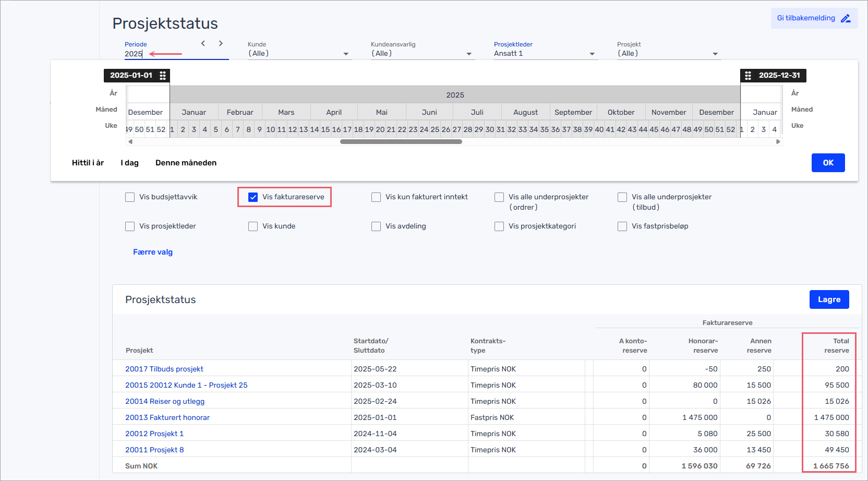Screen dimensions: 868x481
Task: Open project 20013 Fakturert honorar link
Action: pyautogui.click(x=167, y=417)
